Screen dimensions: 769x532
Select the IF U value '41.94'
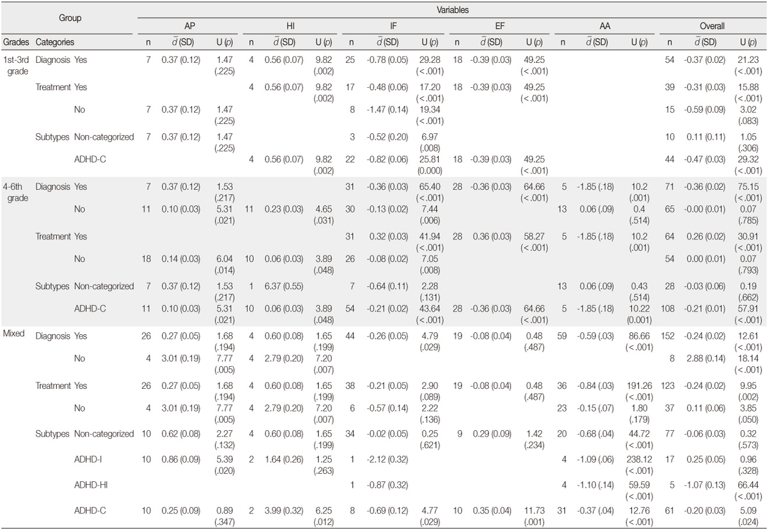coord(430,237)
